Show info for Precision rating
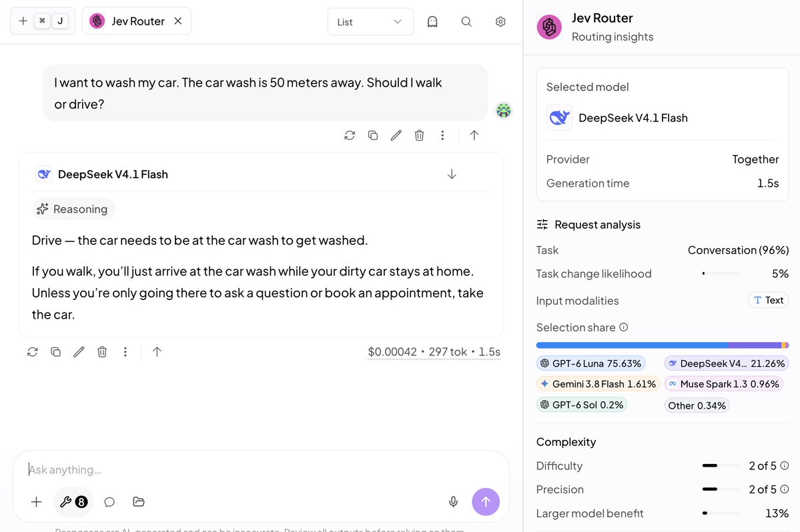Viewport: 800px width, 532px height. pos(785,489)
